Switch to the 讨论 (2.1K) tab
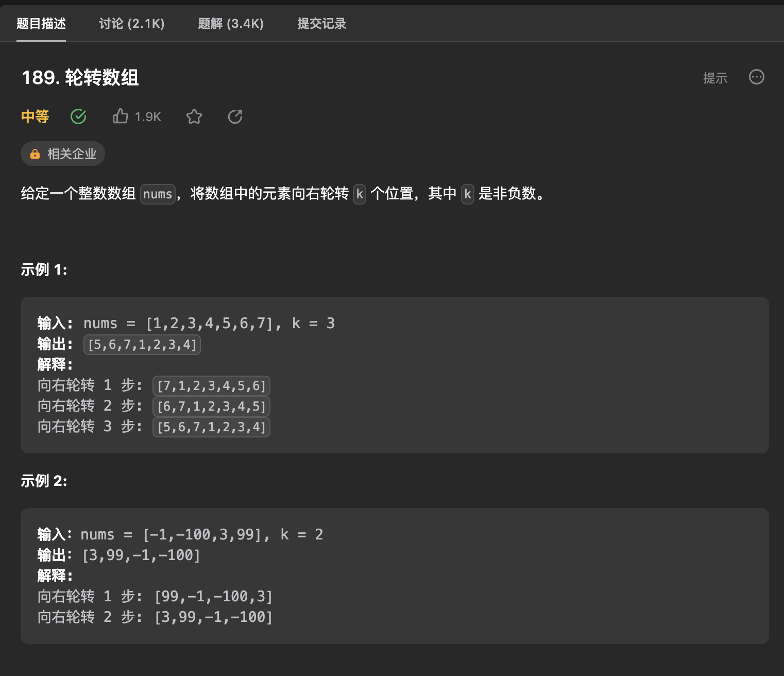784x676 pixels. click(x=131, y=24)
